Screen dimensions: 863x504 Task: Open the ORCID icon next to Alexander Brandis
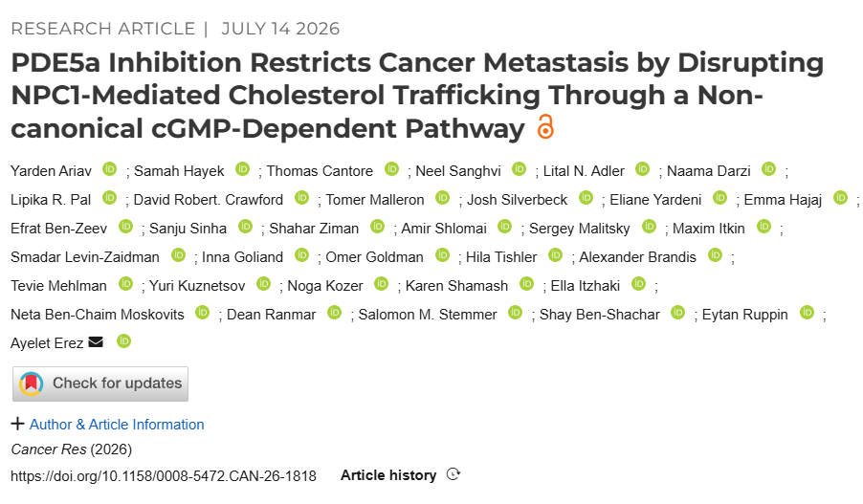point(715,255)
